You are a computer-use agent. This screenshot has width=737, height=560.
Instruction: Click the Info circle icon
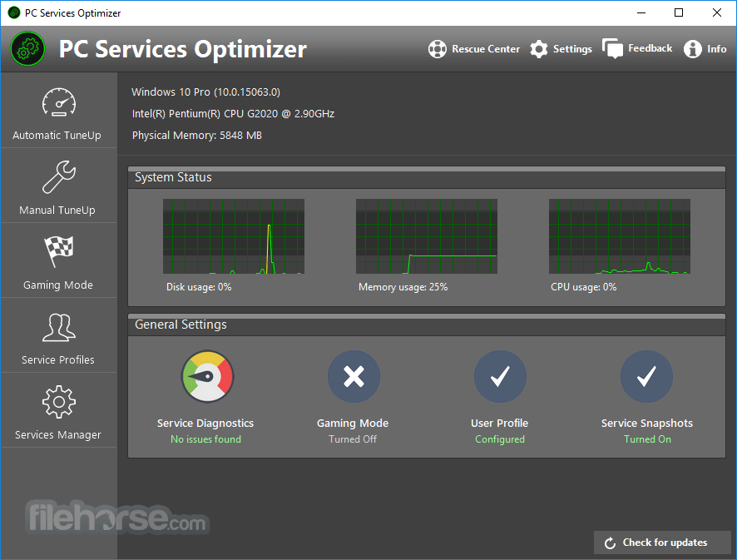(x=692, y=49)
